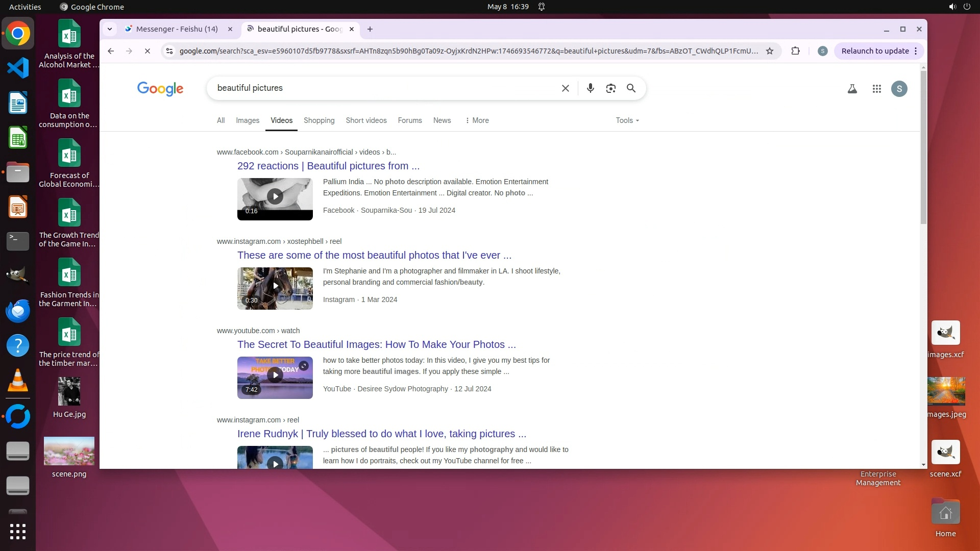Switch to the Messenger - Feishu tab

tap(177, 29)
